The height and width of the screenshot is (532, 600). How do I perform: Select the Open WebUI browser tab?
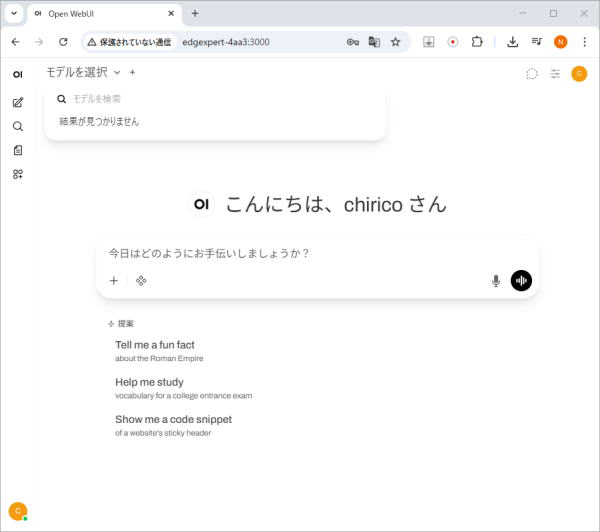pos(98,13)
